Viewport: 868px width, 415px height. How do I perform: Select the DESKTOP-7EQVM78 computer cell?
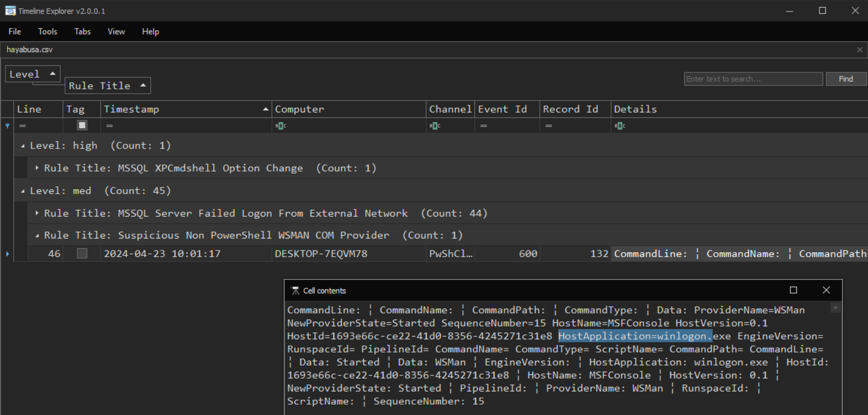[x=349, y=254]
